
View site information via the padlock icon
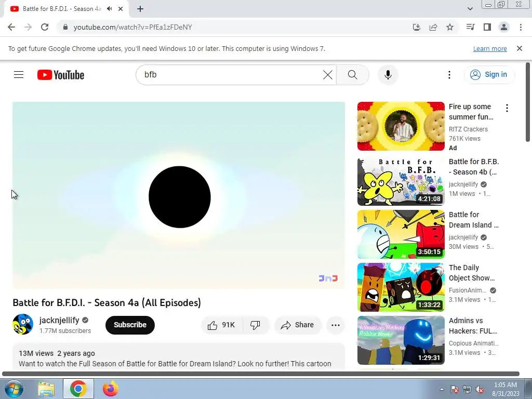coord(66,27)
